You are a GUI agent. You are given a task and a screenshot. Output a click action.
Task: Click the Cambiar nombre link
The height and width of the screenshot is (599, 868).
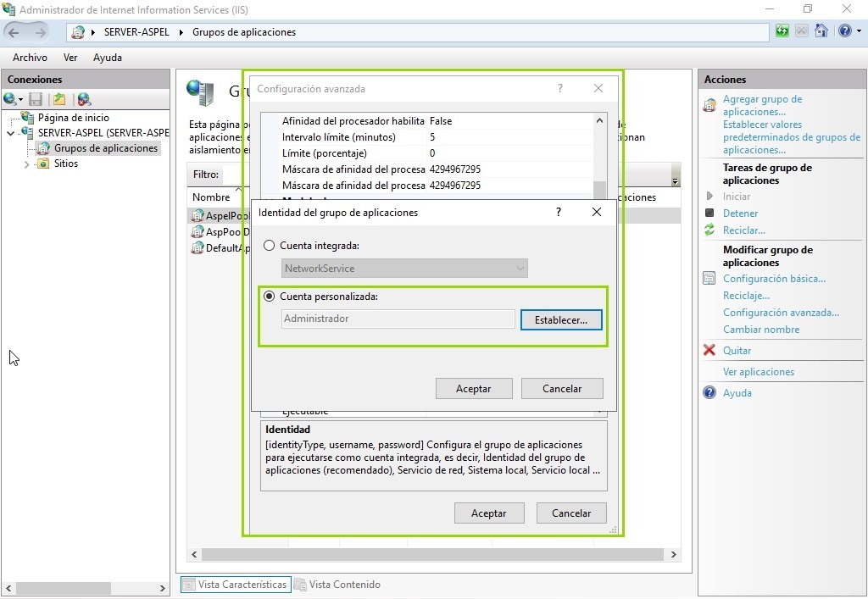coord(761,329)
